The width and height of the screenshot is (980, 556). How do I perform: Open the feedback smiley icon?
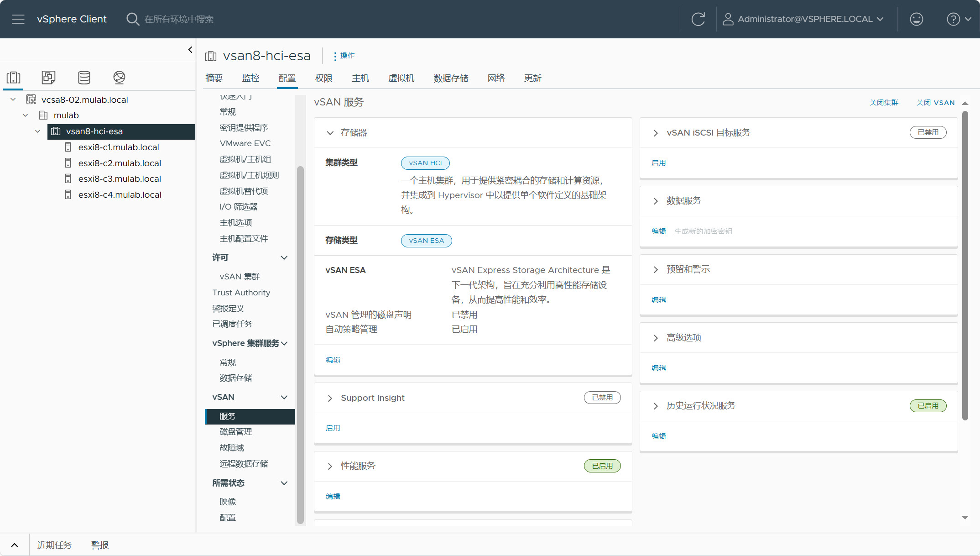(916, 19)
